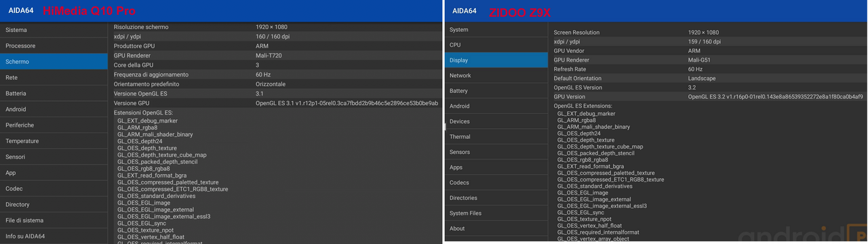This screenshot has height=244, width=868.
Task: Open Directories in the ZIDOO sidebar
Action: [496, 198]
